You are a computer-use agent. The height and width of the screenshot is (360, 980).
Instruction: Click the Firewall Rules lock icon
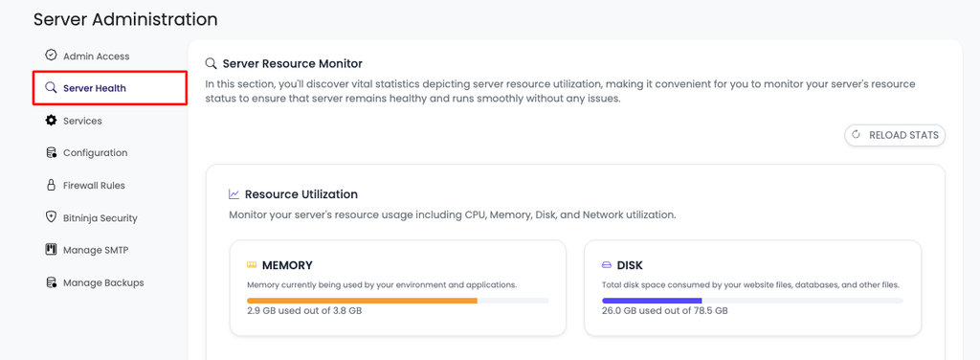point(52,185)
